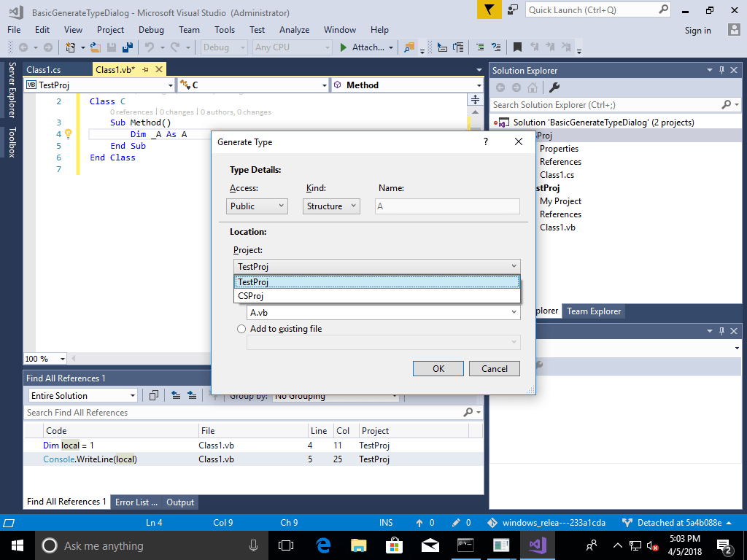The width and height of the screenshot is (747, 560).
Task: Open the class C type navigation dropdown
Action: click(253, 85)
